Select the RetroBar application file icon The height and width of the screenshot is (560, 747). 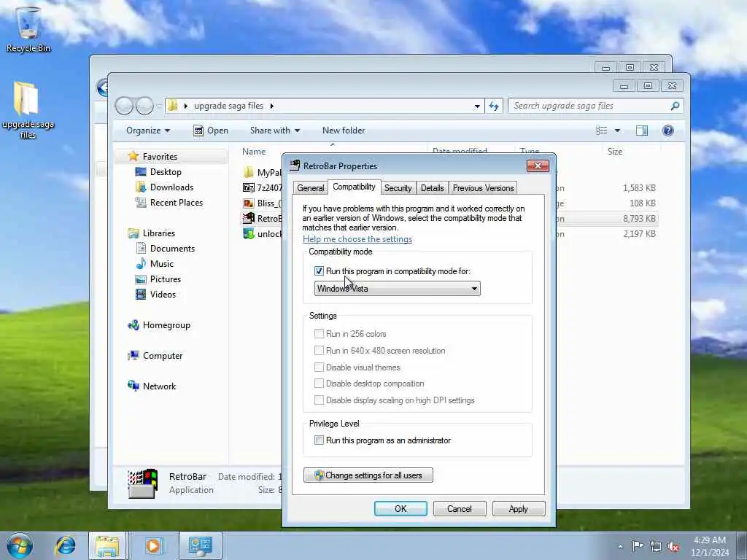(249, 219)
